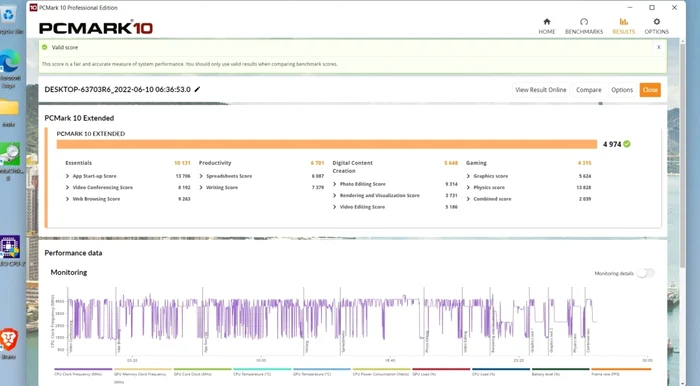This screenshot has height=386, width=700.
Task: Open the Options gear in the top bar
Action: (x=656, y=26)
